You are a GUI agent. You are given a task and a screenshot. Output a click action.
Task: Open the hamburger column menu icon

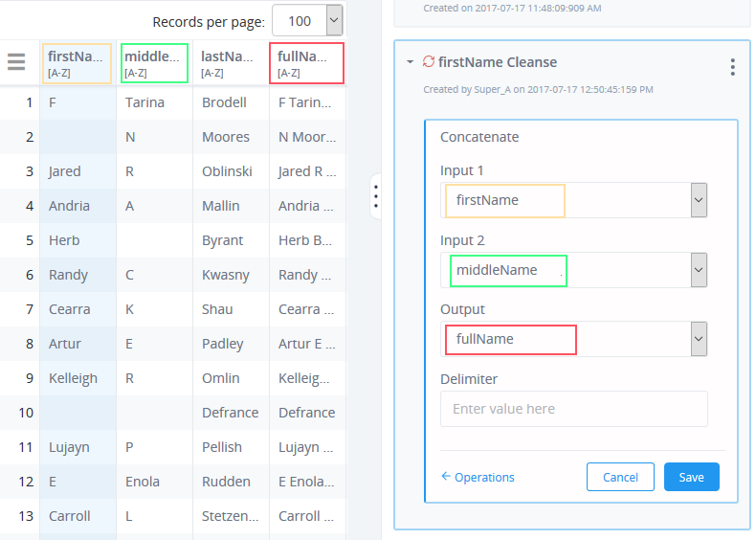point(16,62)
